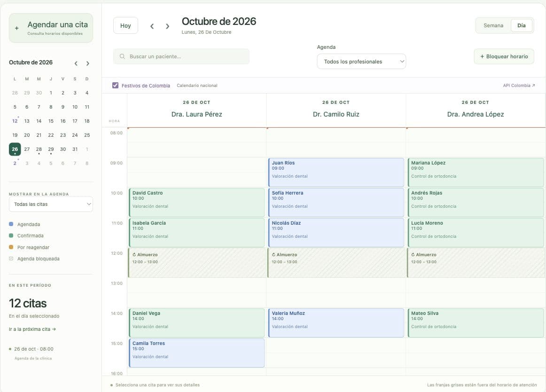Click the orange Por reagendar legend swatch
Viewport: 546px width, 392px height.
tap(11, 247)
